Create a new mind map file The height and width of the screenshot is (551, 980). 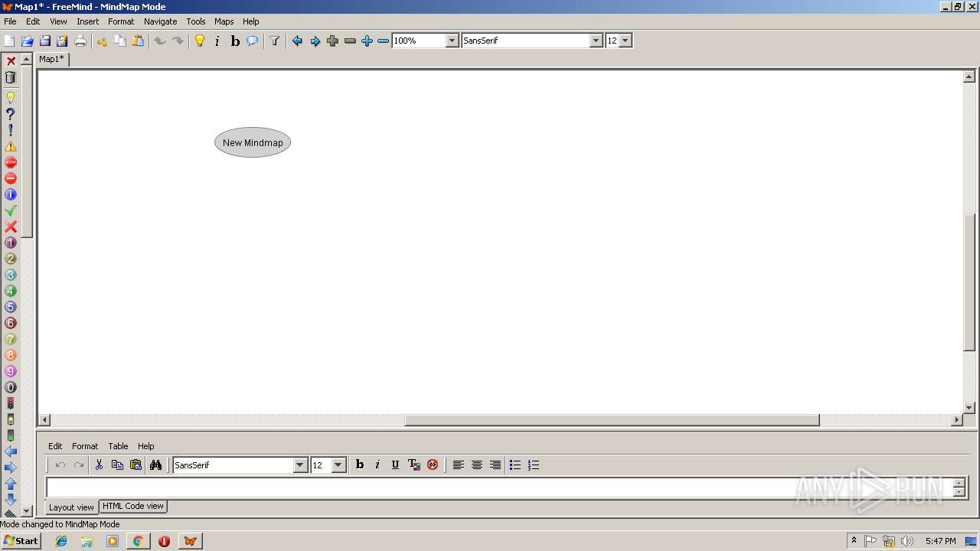coord(9,41)
